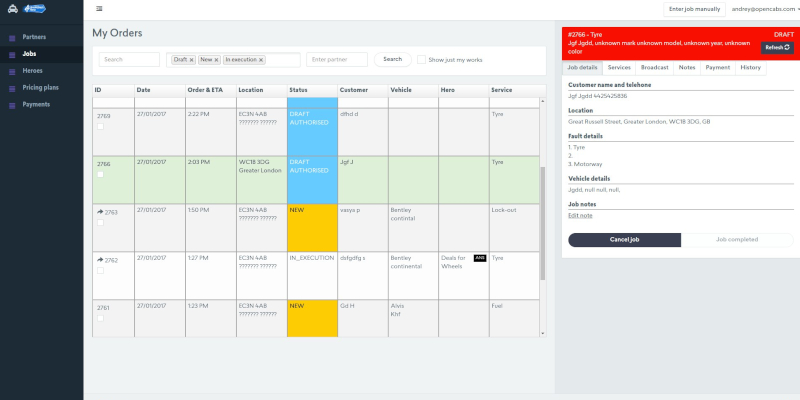This screenshot has height=400, width=800.
Task: Click the hamburger menu icon
Action: [x=99, y=9]
